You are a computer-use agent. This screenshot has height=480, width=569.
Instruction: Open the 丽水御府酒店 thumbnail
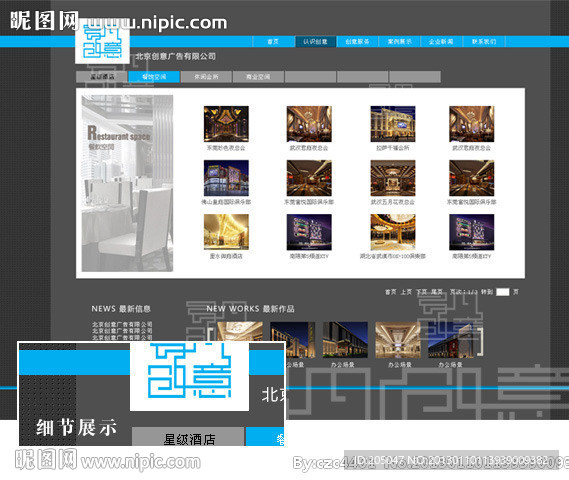pos(226,232)
